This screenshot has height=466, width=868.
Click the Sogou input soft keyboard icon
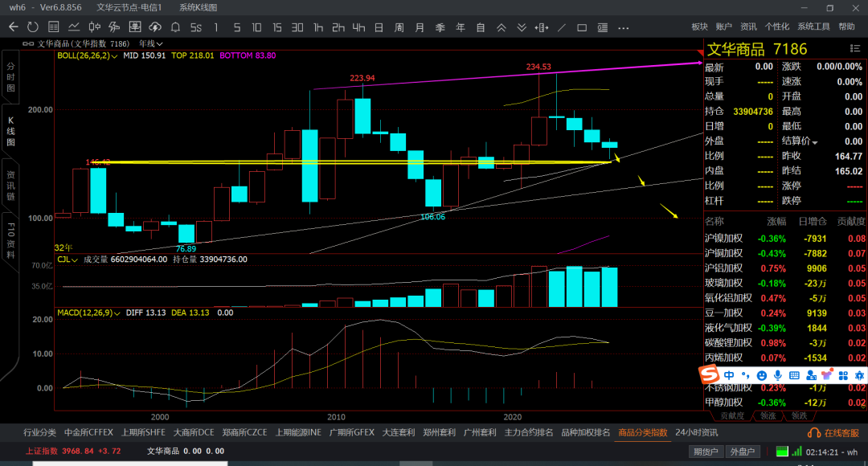click(794, 375)
